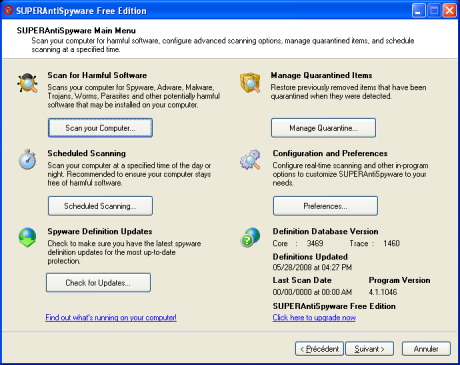
Task: Click the quarantine box magnifier icon
Action: pyautogui.click(x=250, y=83)
